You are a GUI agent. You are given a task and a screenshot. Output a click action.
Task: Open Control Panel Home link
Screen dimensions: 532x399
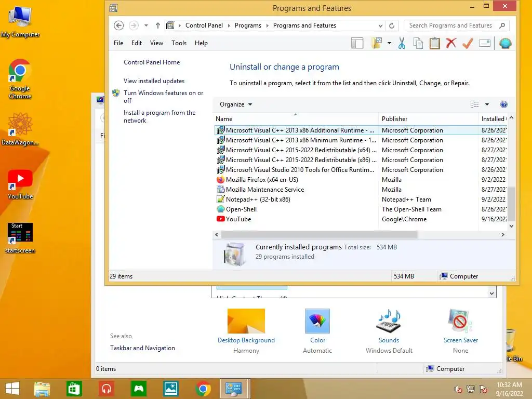(x=152, y=62)
